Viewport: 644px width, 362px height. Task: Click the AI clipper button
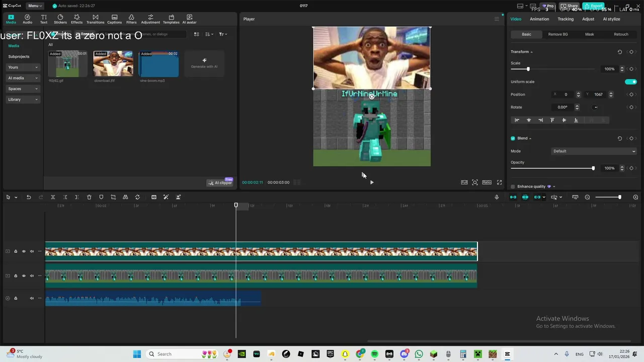220,183
